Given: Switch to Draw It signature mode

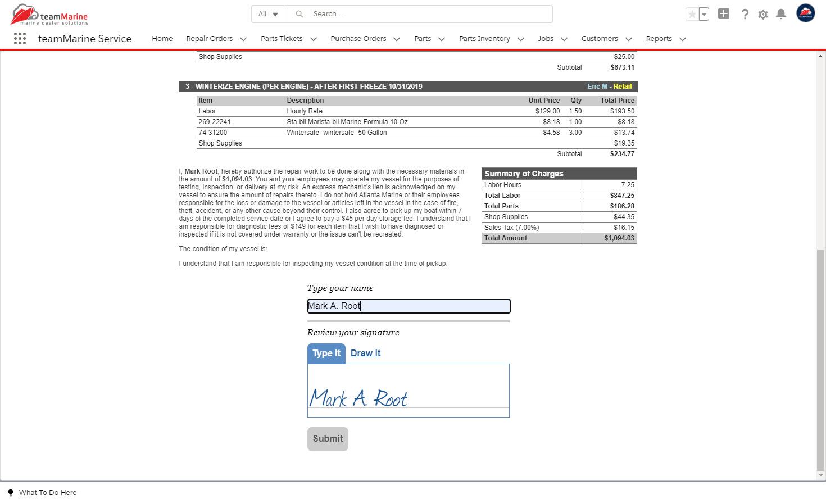Looking at the screenshot, I should [x=365, y=353].
